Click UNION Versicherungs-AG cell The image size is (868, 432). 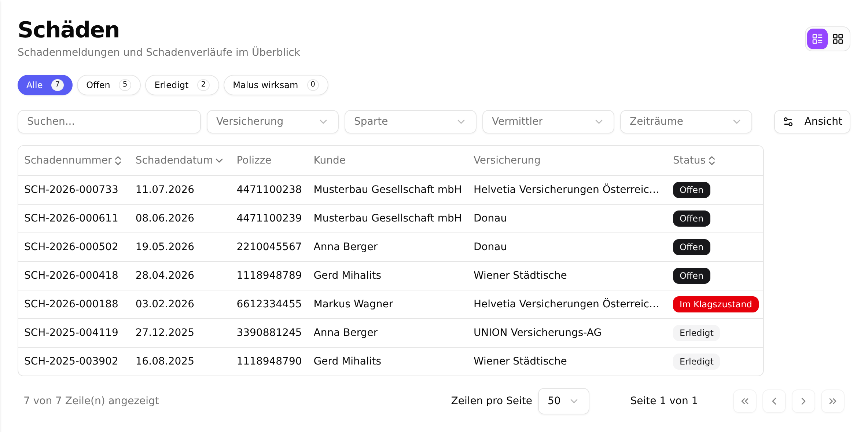tap(537, 333)
